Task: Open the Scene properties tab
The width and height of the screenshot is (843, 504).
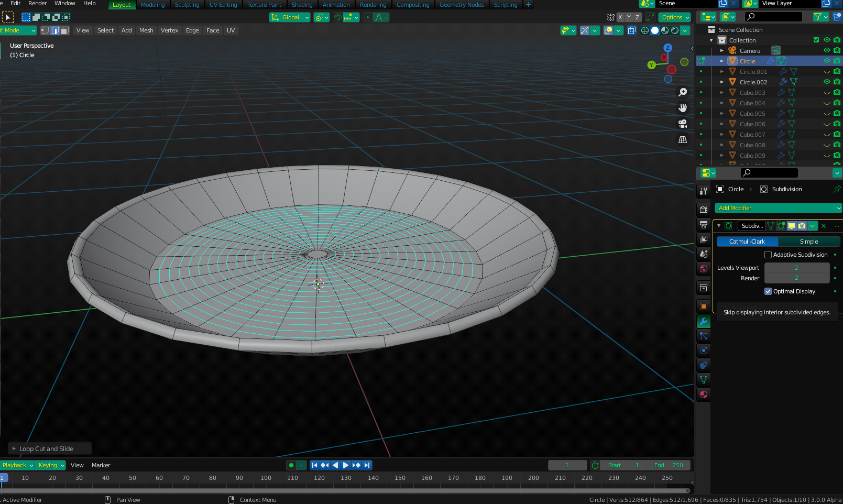Action: click(x=704, y=254)
